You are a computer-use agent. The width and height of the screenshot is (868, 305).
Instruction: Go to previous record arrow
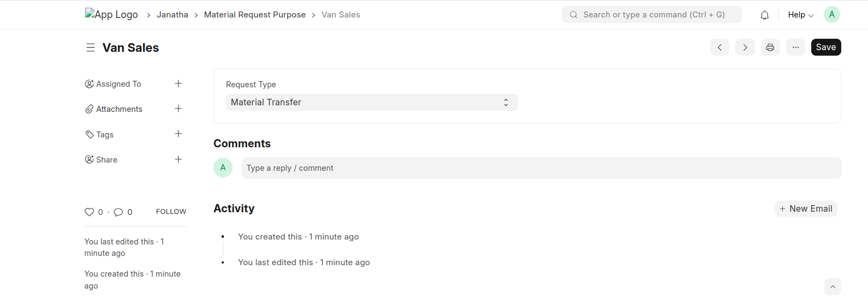coord(720,47)
